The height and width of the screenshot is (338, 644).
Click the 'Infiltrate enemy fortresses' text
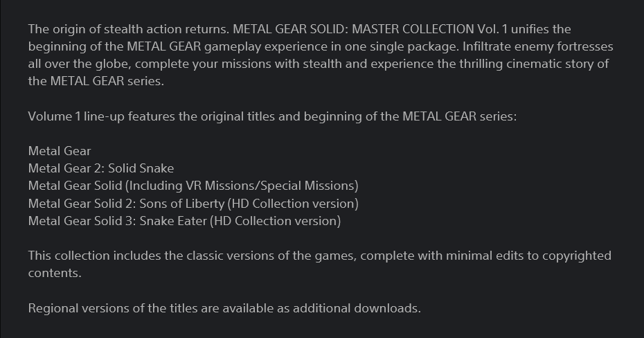coord(538,46)
